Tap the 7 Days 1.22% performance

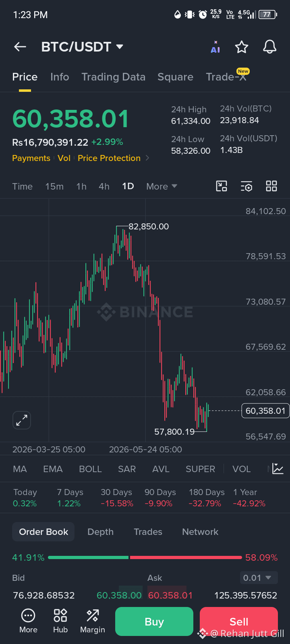pyautogui.click(x=70, y=498)
